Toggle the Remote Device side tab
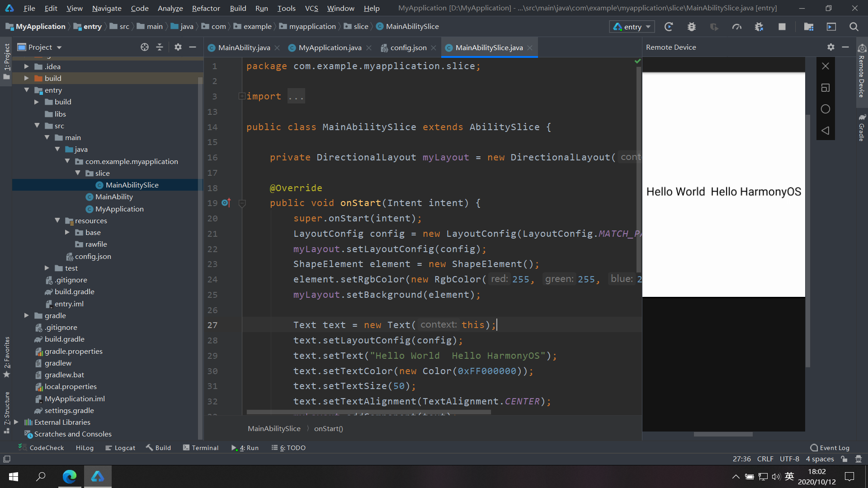This screenshot has width=868, height=488. coord(862,71)
